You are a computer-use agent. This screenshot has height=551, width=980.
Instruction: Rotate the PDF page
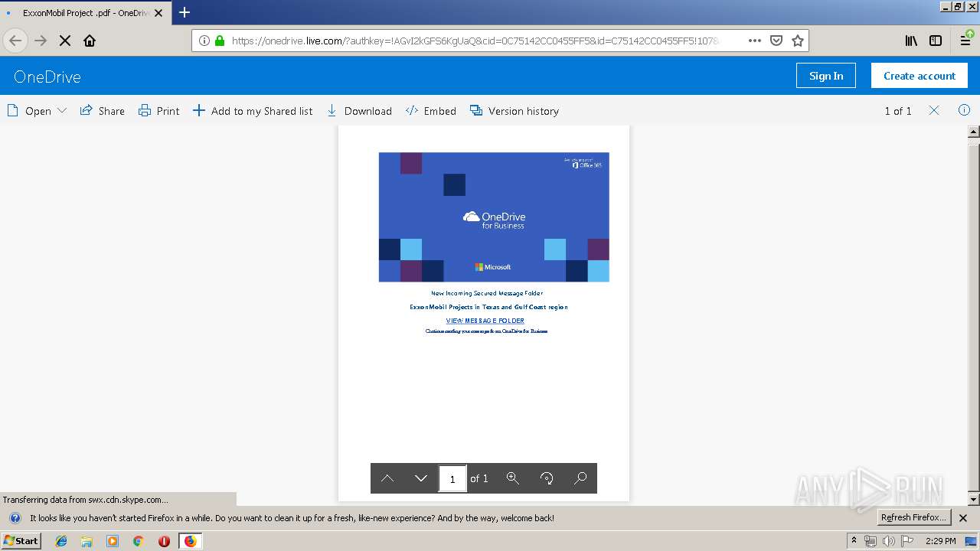pos(547,478)
